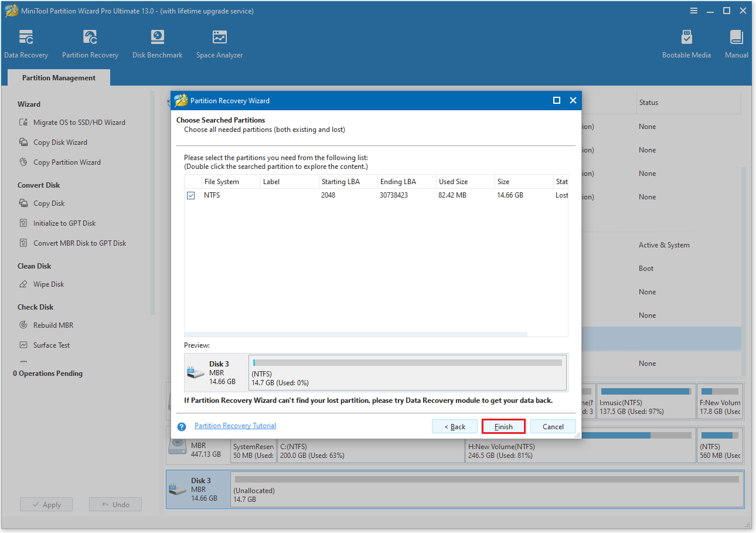
Task: Uncheck the NTFS lost partition checkbox
Action: click(191, 195)
